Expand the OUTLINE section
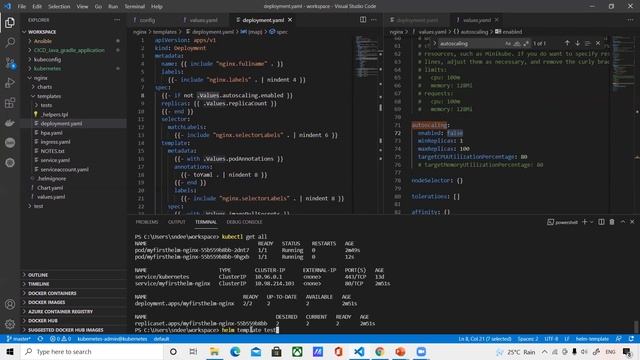 (73, 275)
